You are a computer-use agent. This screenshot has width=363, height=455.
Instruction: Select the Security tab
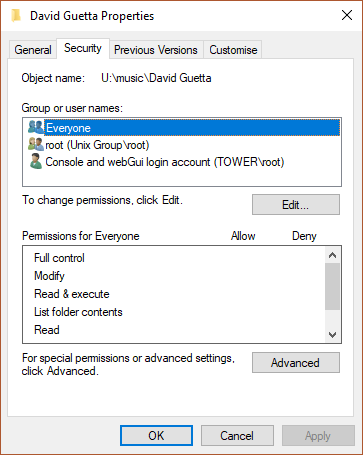pyautogui.click(x=83, y=49)
